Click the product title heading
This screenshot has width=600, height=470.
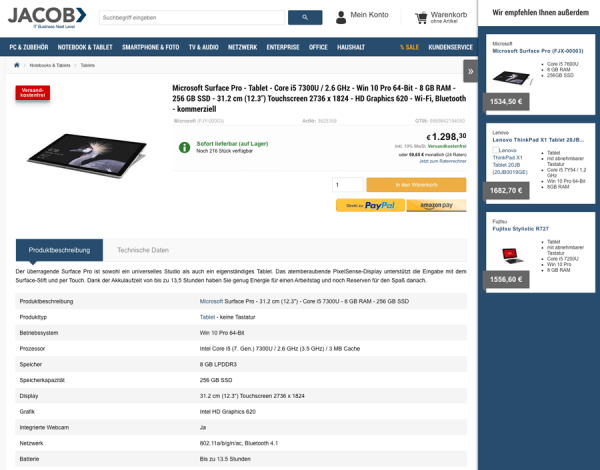pyautogui.click(x=319, y=98)
